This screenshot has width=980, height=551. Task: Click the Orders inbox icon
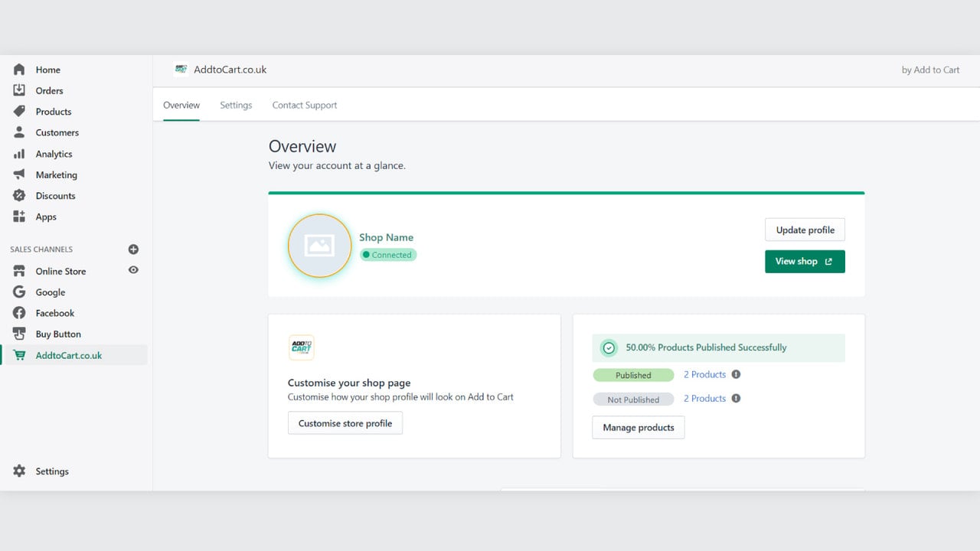(19, 90)
